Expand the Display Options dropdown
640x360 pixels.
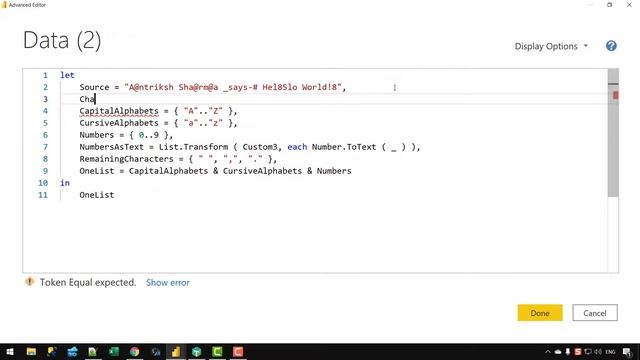click(551, 46)
